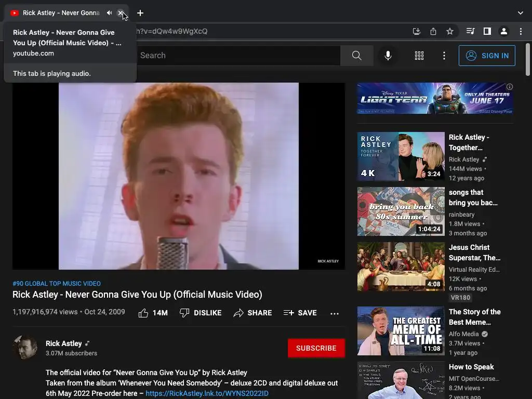Open the Chrome profile icon
This screenshot has height=399, width=532.
point(504,31)
